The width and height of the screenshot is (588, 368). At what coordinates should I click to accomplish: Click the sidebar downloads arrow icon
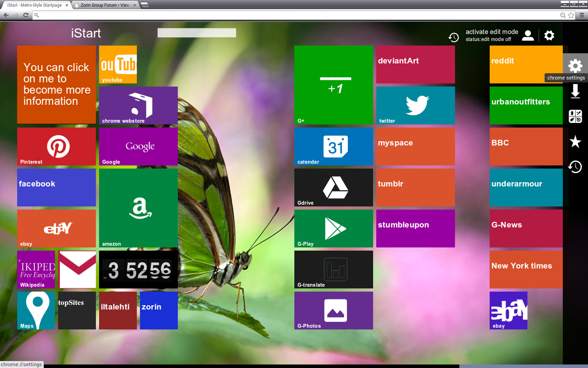pyautogui.click(x=575, y=91)
